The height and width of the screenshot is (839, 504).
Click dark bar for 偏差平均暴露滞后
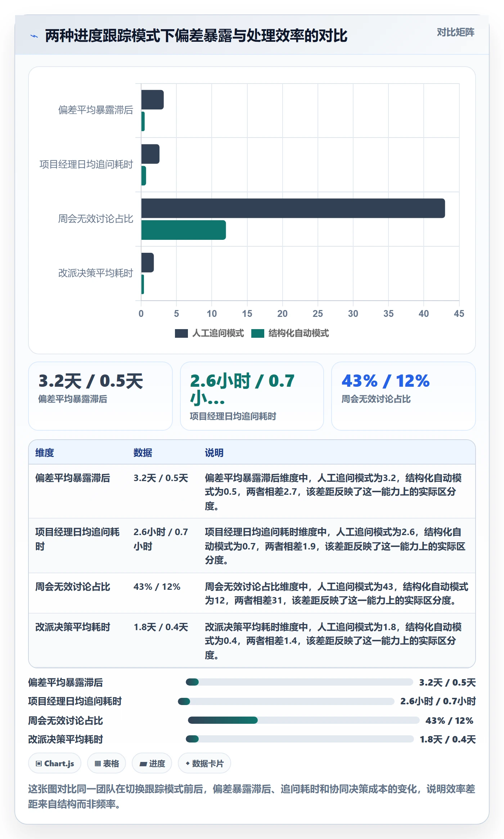pos(152,100)
